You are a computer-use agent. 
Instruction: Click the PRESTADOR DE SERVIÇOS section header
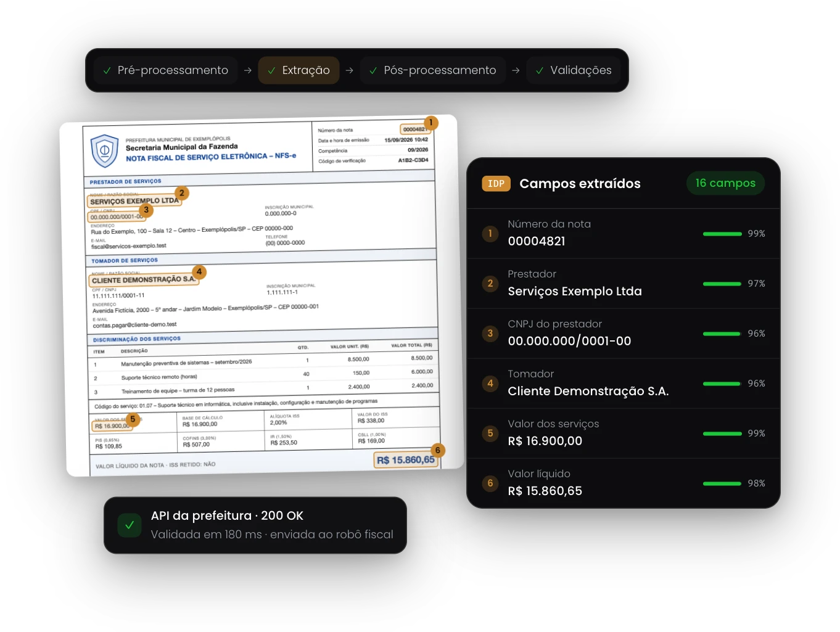point(126,182)
